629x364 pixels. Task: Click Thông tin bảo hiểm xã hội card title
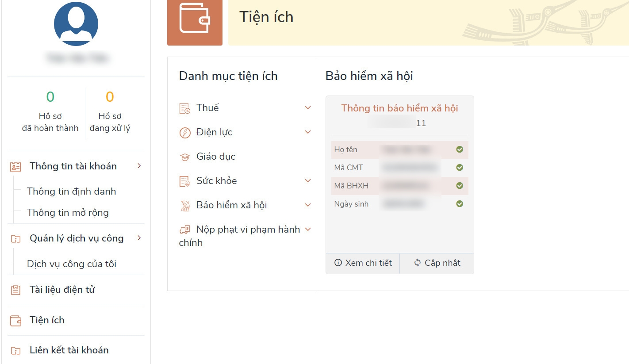pyautogui.click(x=399, y=108)
